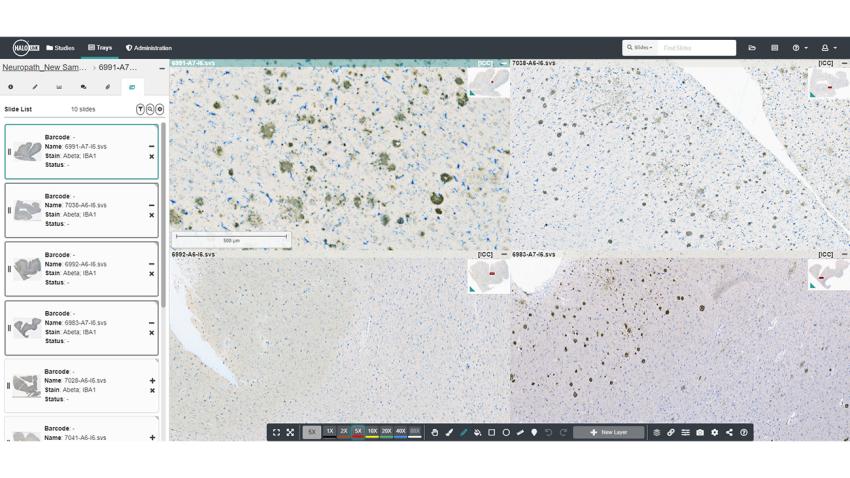Toggle the link viewers icon
Viewport: 850px width, 478px height.
[671, 433]
